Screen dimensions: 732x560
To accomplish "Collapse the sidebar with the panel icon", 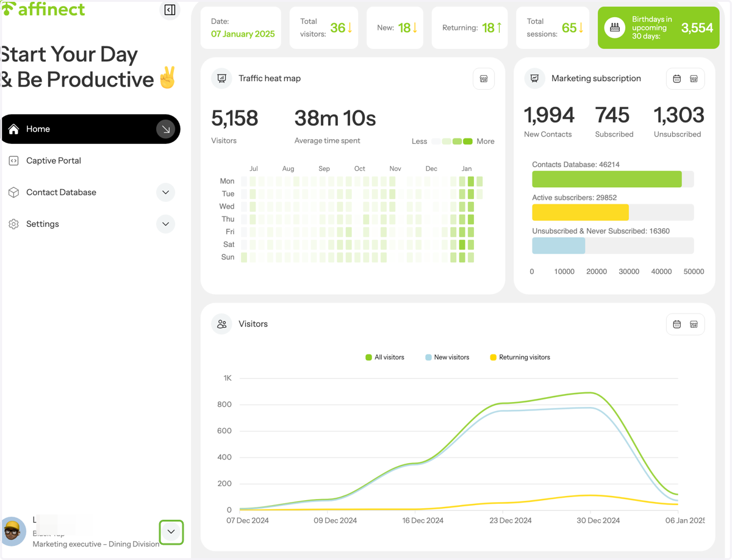I will pos(170,10).
